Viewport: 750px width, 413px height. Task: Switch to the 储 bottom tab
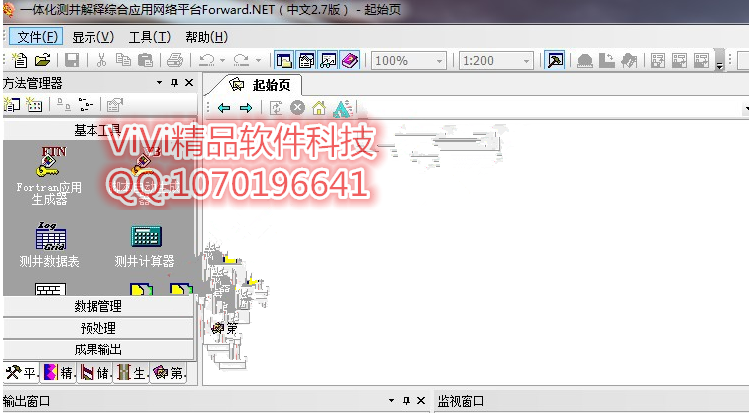pos(94,372)
